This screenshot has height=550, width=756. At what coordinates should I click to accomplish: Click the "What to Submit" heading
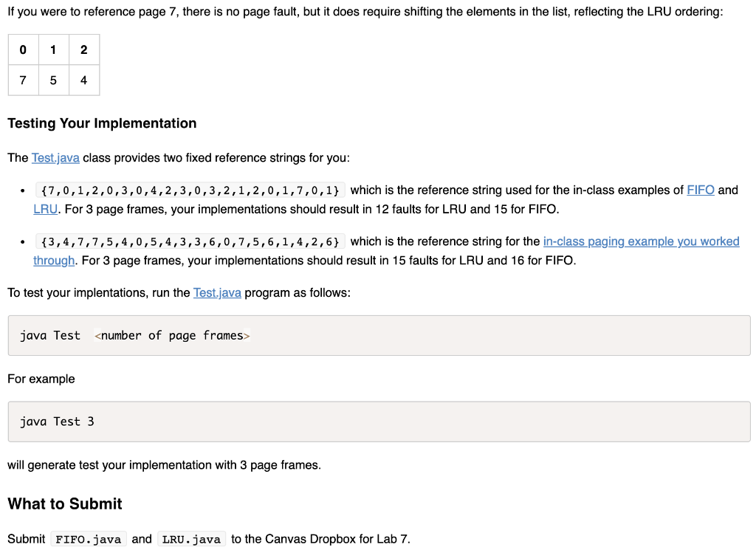click(x=65, y=503)
